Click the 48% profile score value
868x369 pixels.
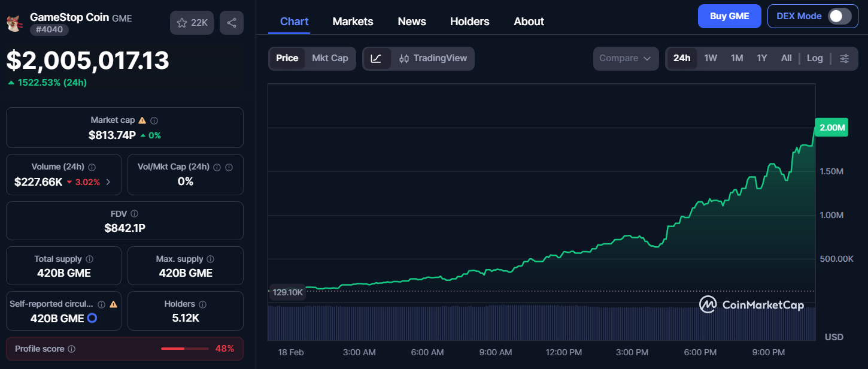pyautogui.click(x=224, y=349)
